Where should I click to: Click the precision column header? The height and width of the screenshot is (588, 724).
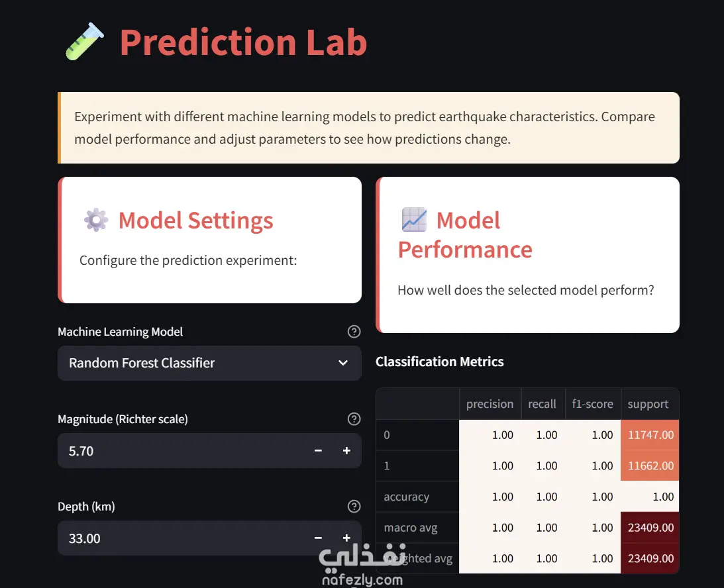pyautogui.click(x=490, y=404)
